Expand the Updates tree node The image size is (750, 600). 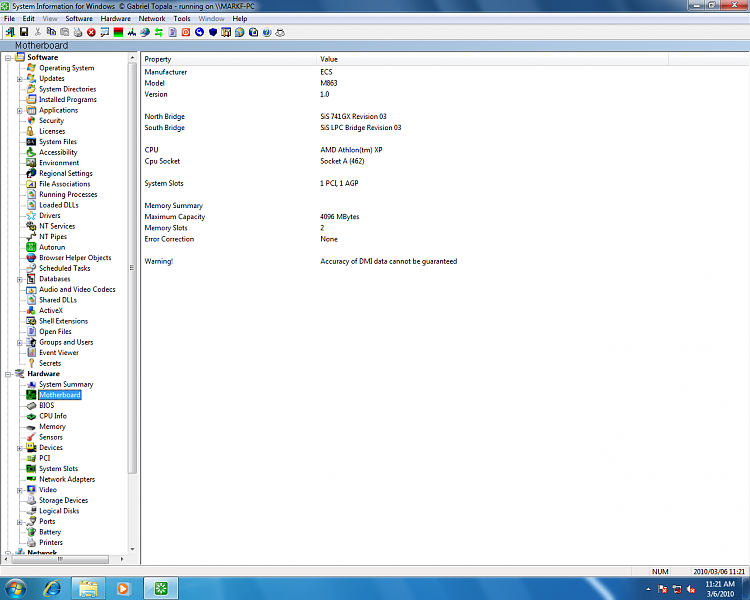pyautogui.click(x=20, y=79)
